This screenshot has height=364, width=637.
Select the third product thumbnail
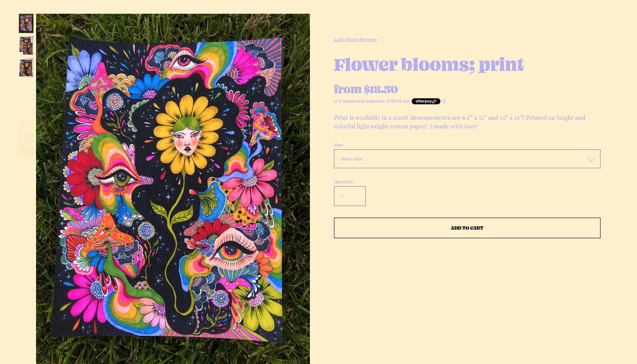coord(26,68)
